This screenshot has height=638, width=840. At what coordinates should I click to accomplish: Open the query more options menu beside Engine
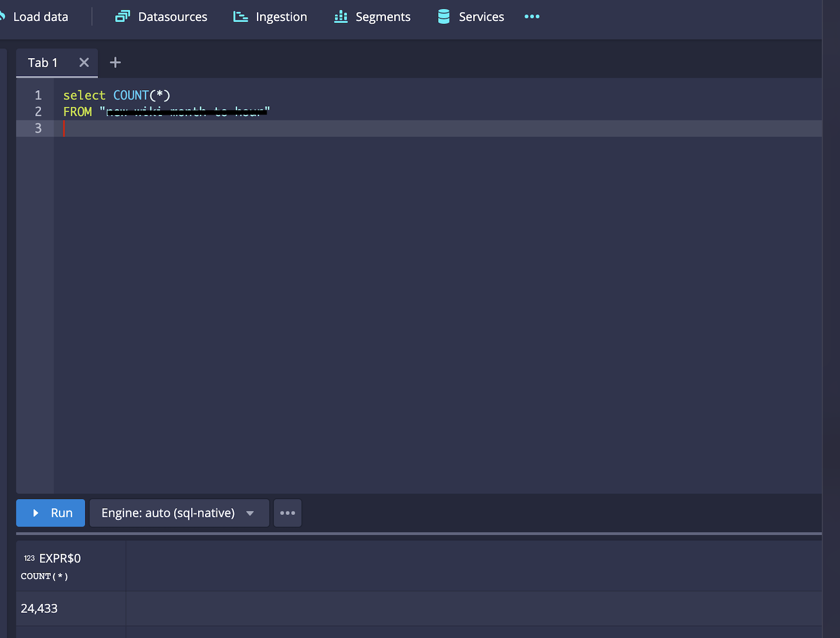288,513
